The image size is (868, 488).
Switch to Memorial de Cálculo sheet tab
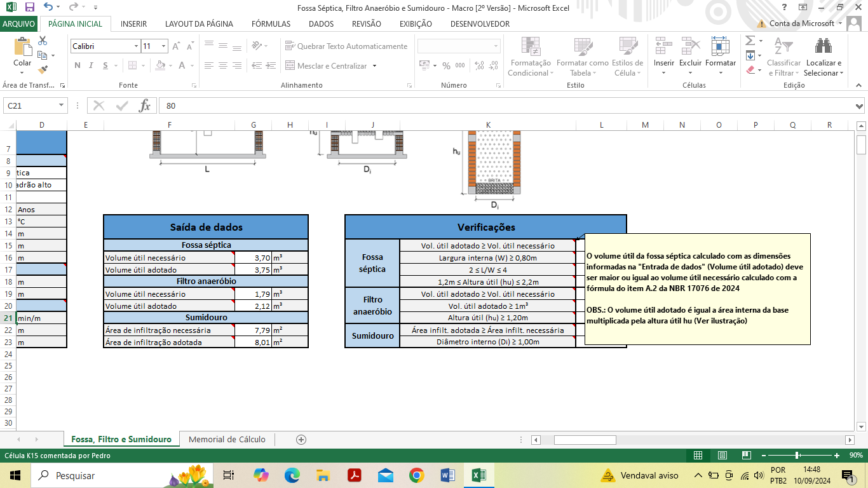click(x=227, y=440)
